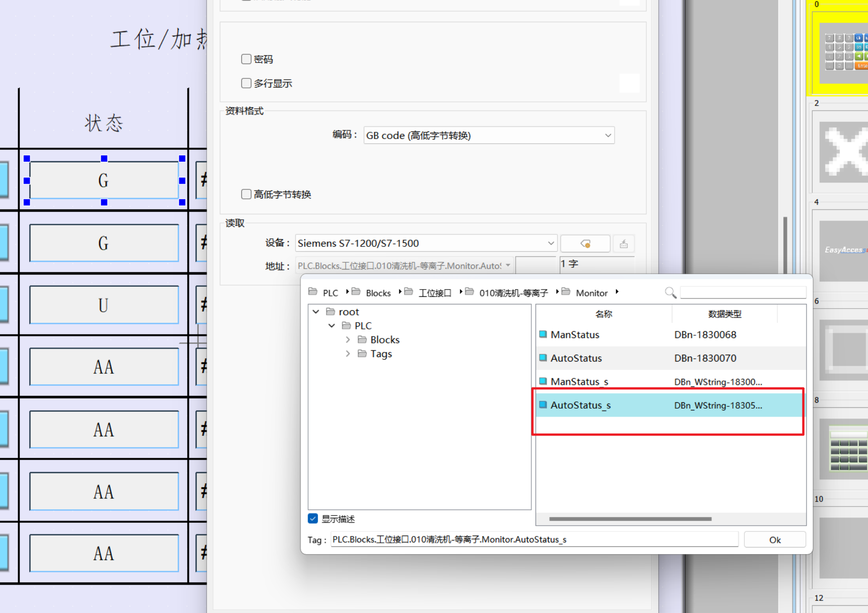Toggle the 高低字节转换 checkbox

coord(246,194)
